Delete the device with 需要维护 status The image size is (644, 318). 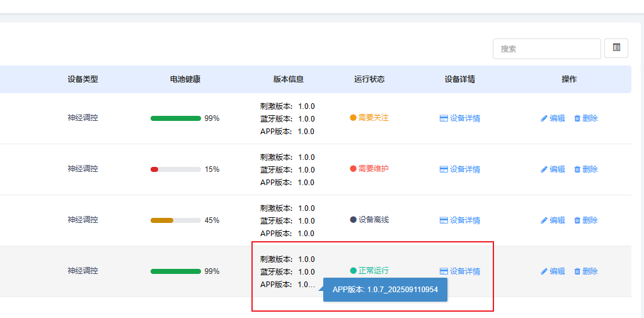(585, 169)
